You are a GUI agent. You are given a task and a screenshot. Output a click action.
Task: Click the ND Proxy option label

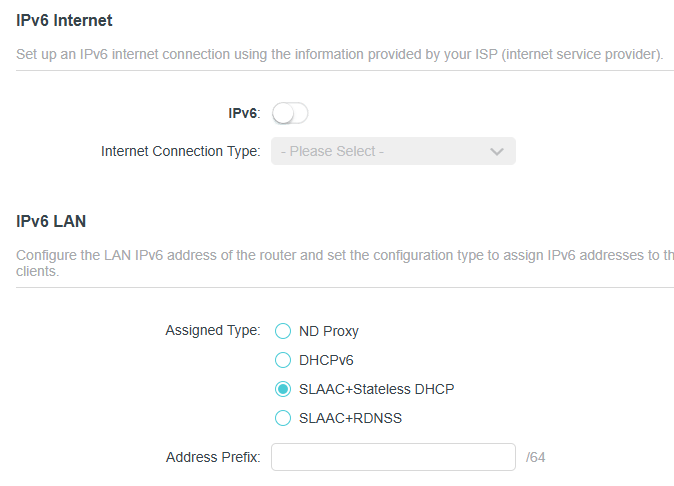328,331
